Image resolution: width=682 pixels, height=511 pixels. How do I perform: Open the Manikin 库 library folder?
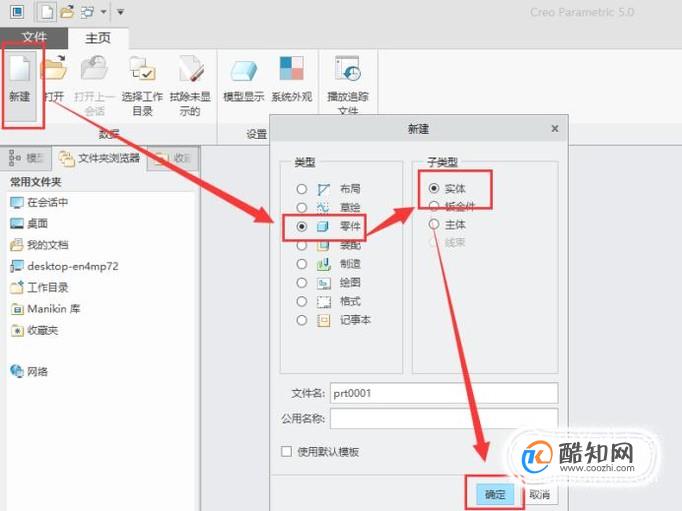45,309
